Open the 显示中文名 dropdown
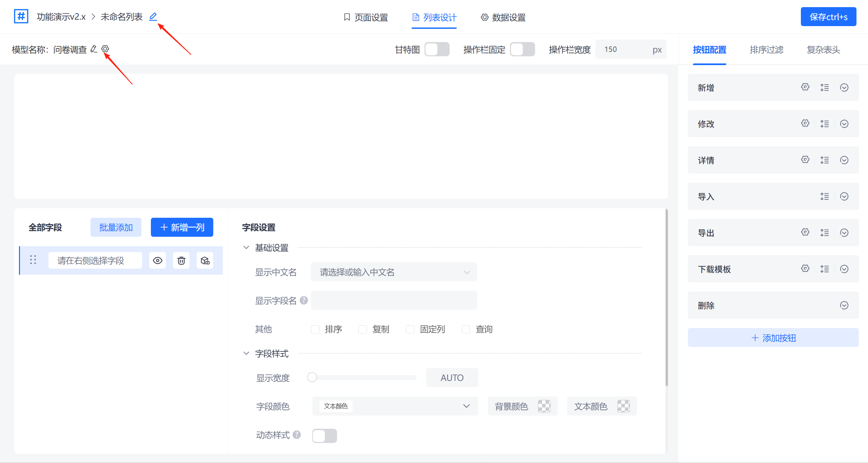The height and width of the screenshot is (463, 868). [393, 272]
